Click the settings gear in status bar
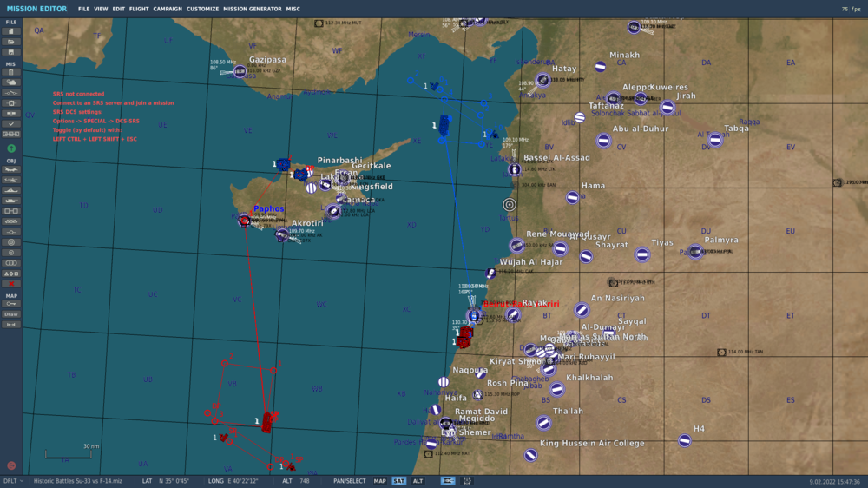The width and height of the screenshot is (868, 488). (x=467, y=481)
